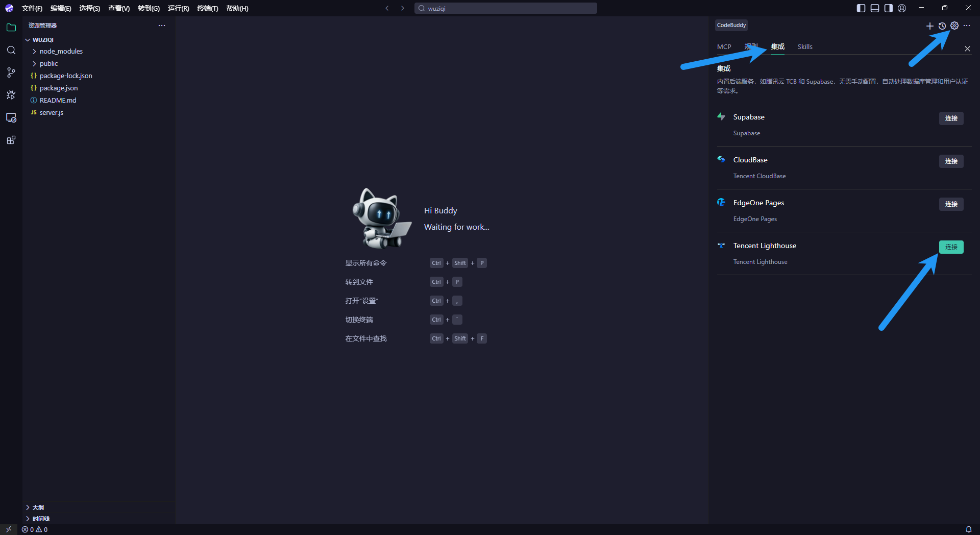The height and width of the screenshot is (535, 980).
Task: Connect Tencent Lighthouse integration
Action: [951, 247]
